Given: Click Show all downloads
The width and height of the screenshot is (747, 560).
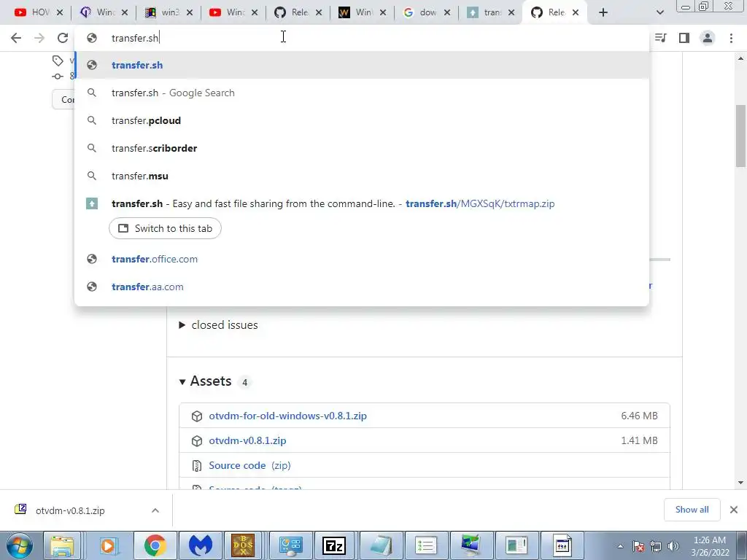Looking at the screenshot, I should pos(692,510).
